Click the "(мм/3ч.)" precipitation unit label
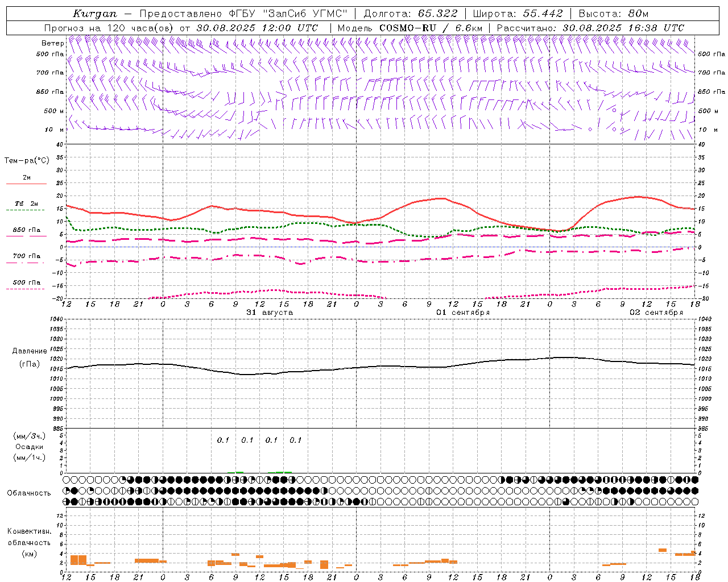The width and height of the screenshot is (728, 582). click(x=30, y=436)
